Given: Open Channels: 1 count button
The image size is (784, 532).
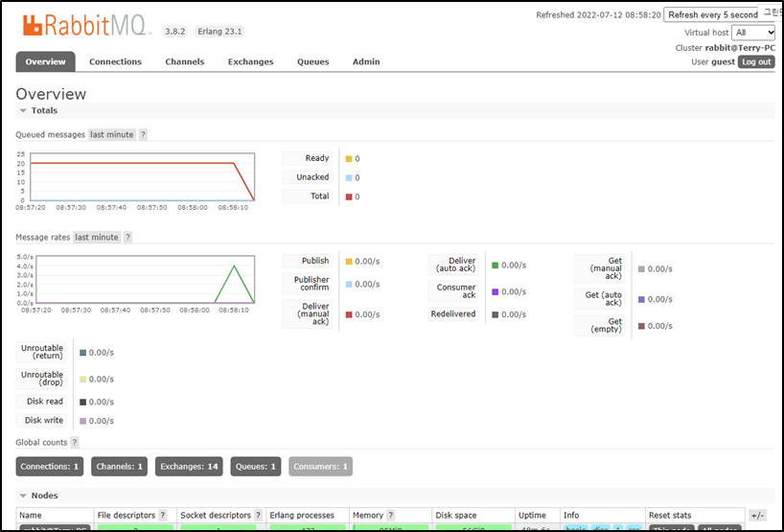Looking at the screenshot, I should [120, 467].
